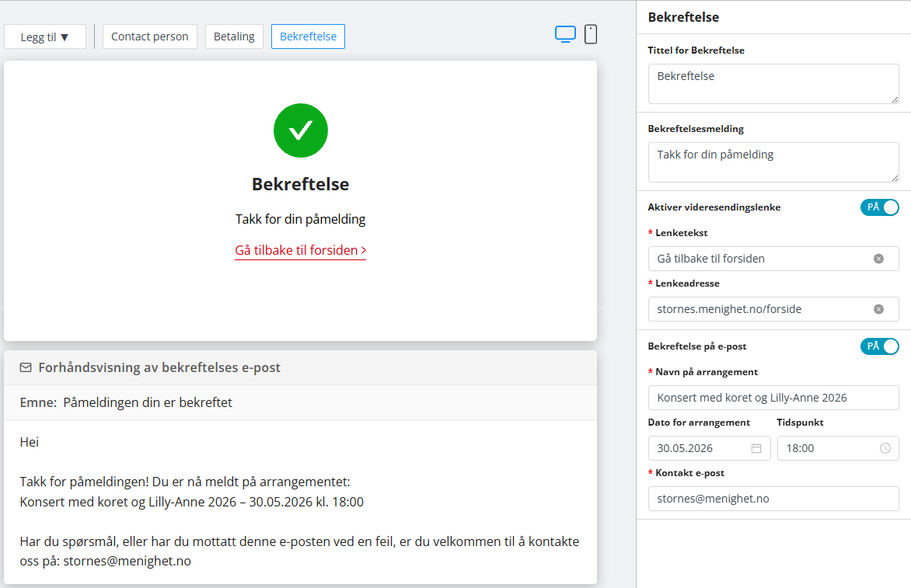Click Takk for din påmelding preview text
Viewport: 911px width, 588px height.
click(300, 219)
